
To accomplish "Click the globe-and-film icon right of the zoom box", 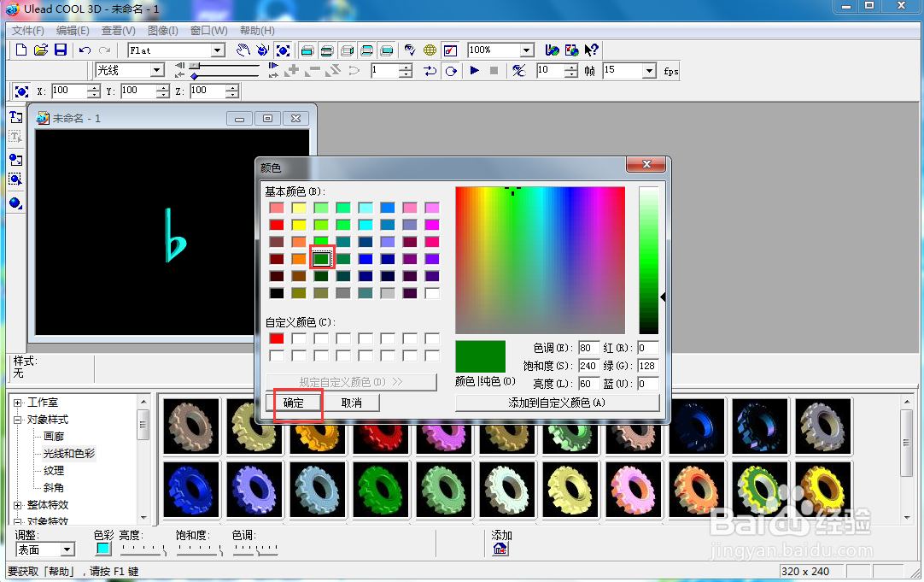I will tap(553, 50).
